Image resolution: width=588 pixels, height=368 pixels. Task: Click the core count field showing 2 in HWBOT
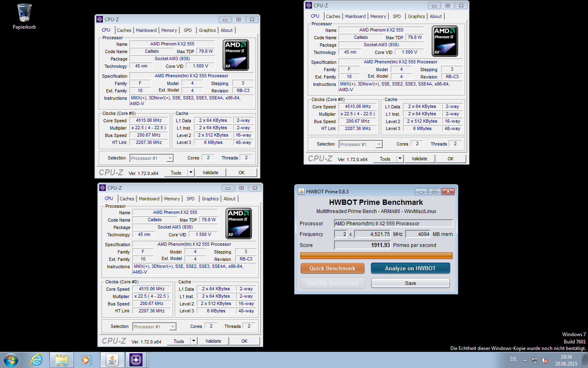coord(341,234)
